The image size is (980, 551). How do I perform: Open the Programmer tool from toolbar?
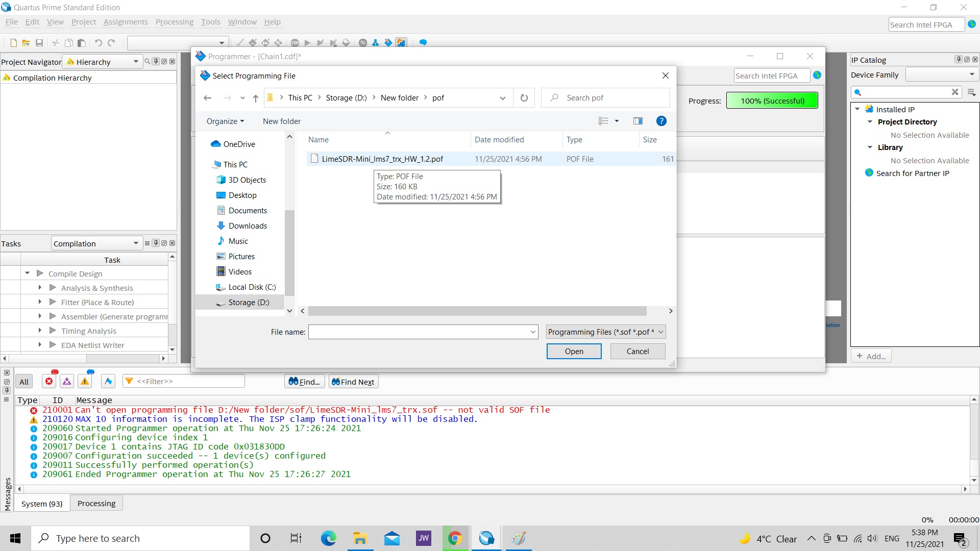(x=388, y=43)
